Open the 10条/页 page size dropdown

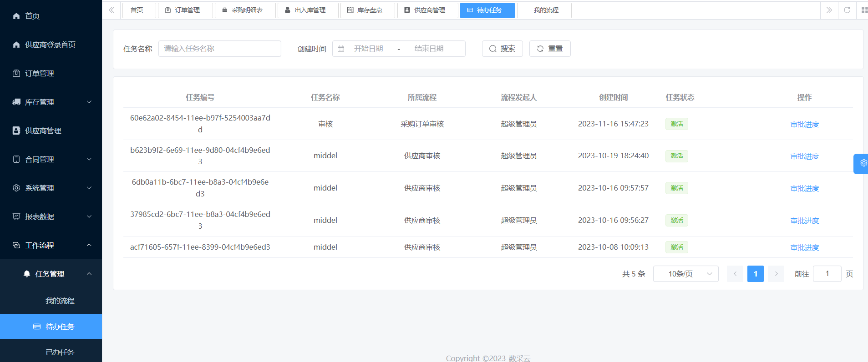click(x=685, y=274)
